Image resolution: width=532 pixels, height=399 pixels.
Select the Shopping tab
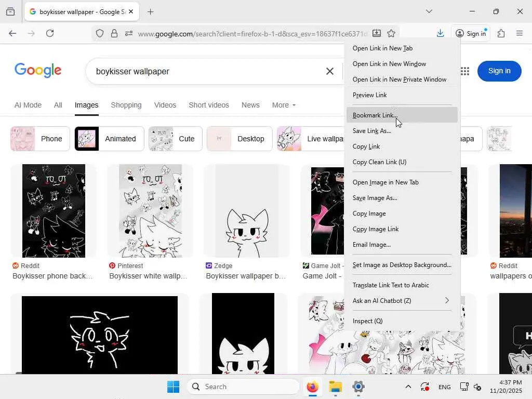(x=126, y=105)
